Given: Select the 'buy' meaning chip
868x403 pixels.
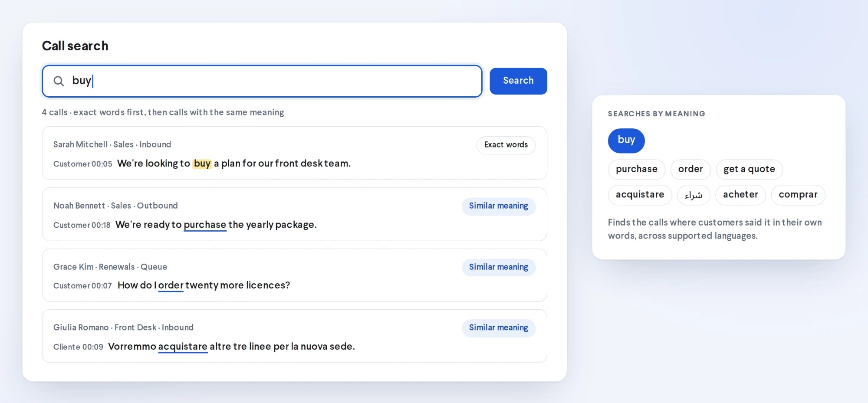Looking at the screenshot, I should pyautogui.click(x=626, y=141).
